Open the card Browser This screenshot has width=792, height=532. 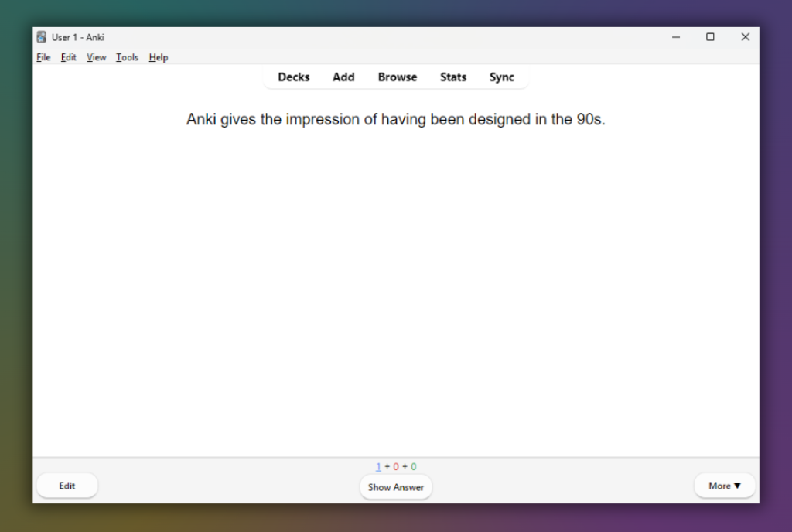tap(397, 77)
